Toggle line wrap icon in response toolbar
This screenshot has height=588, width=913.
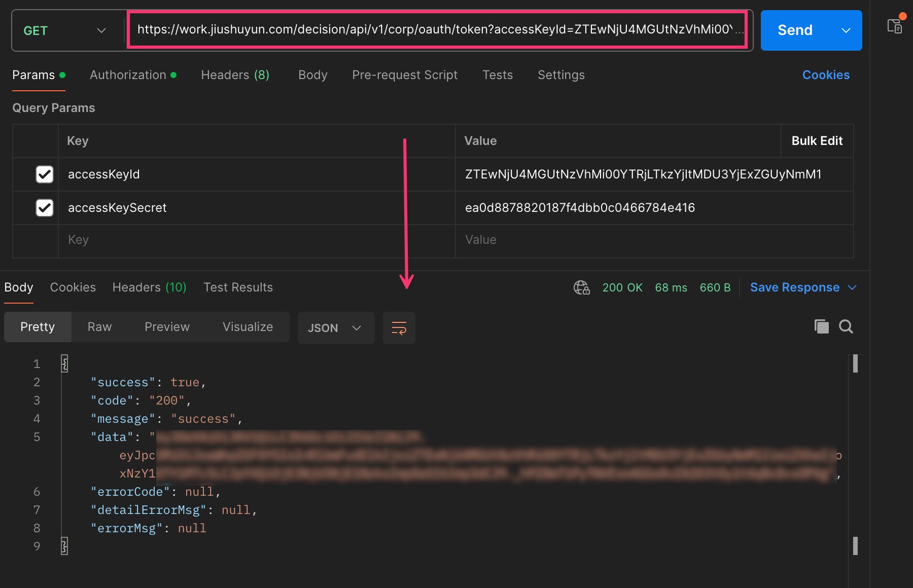[399, 328]
